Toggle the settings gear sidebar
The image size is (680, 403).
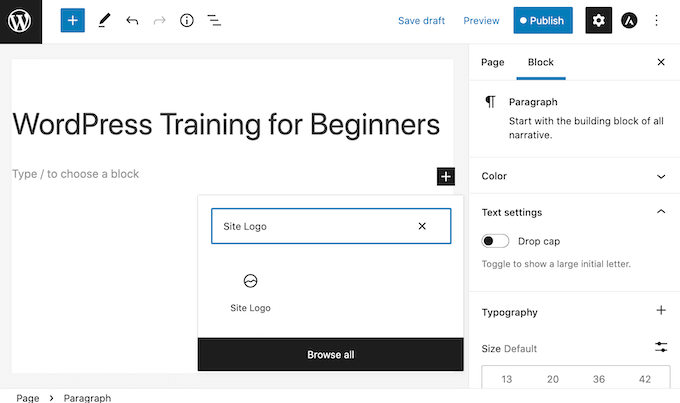pyautogui.click(x=598, y=21)
